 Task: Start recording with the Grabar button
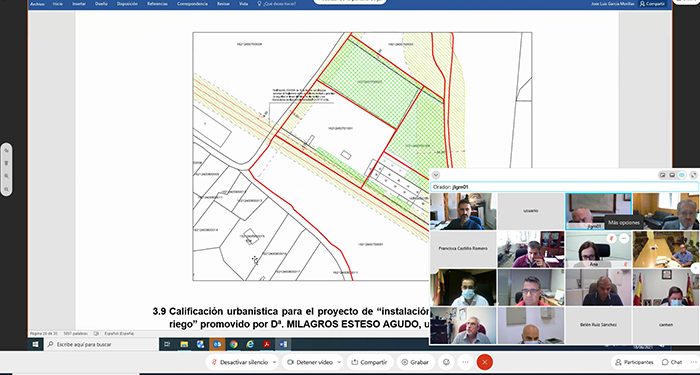pos(415,362)
